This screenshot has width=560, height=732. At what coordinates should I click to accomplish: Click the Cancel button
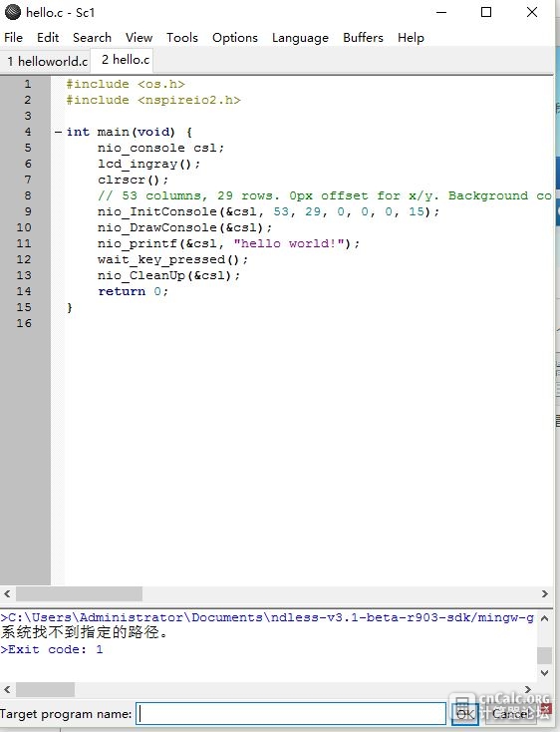(x=512, y=713)
